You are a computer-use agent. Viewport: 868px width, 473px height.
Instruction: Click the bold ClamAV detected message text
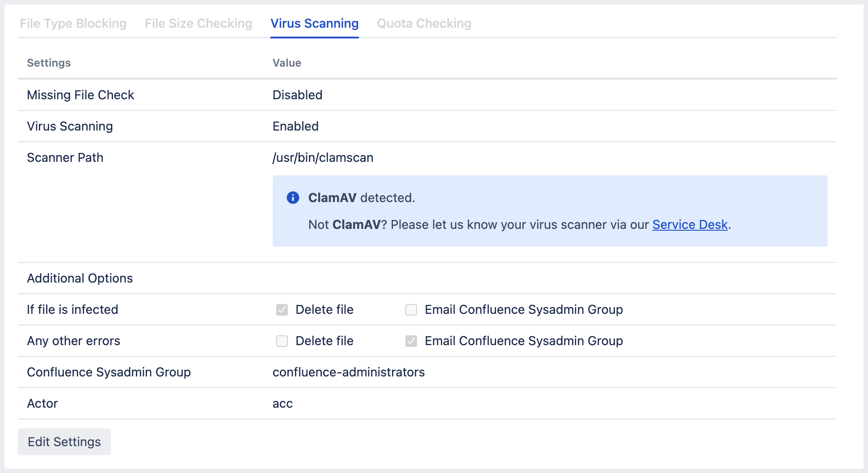pyautogui.click(x=332, y=198)
